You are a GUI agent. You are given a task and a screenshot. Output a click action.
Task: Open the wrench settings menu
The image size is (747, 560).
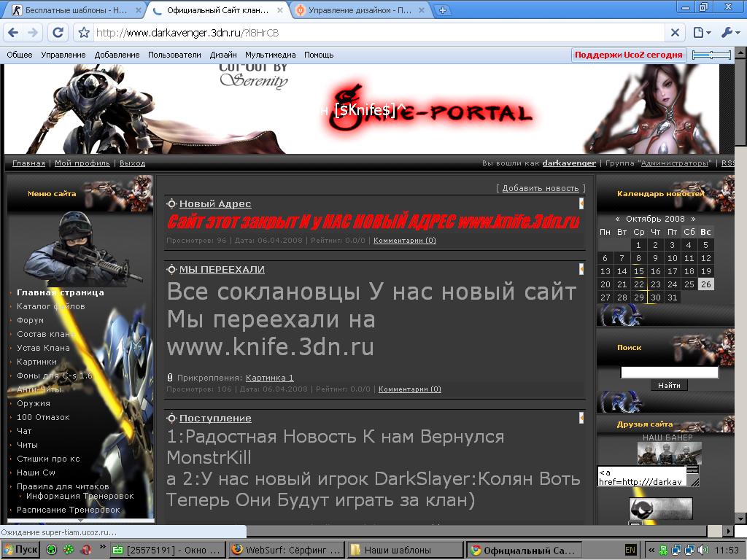[x=729, y=33]
